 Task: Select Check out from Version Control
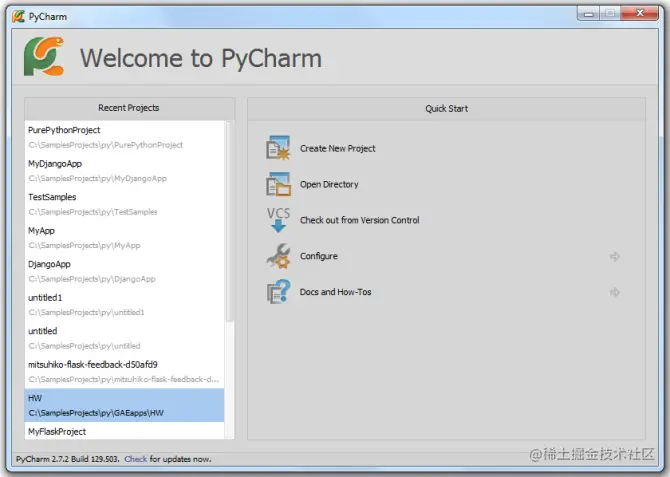359,220
